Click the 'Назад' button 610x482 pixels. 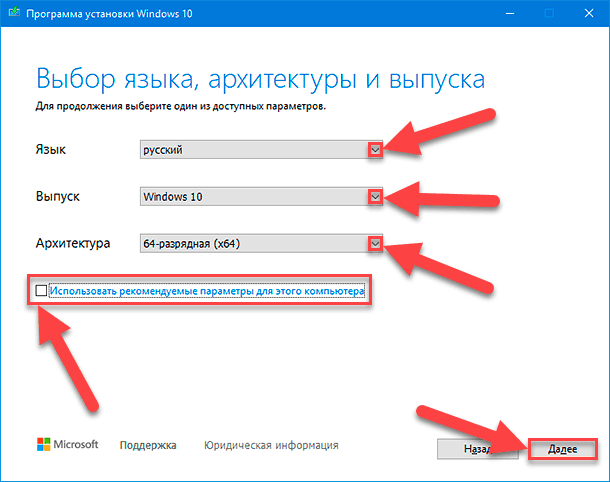tap(478, 449)
